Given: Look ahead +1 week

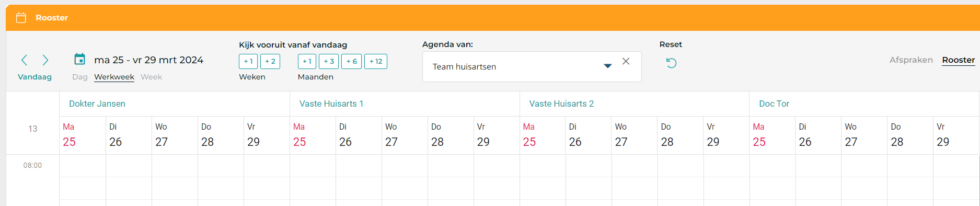Looking at the screenshot, I should click(248, 61).
